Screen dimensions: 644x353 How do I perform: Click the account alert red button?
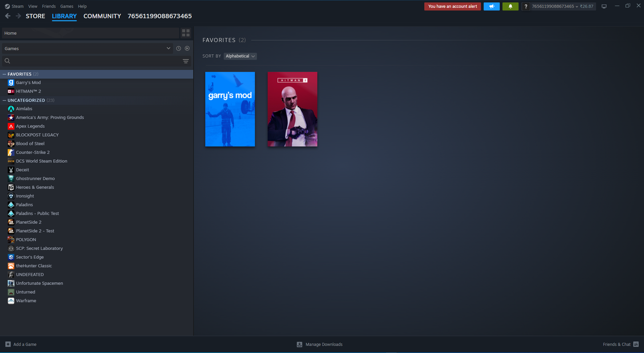pos(452,7)
